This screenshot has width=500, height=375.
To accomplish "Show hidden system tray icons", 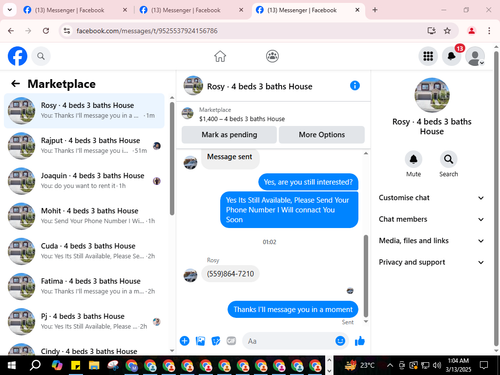I will point(389,365).
